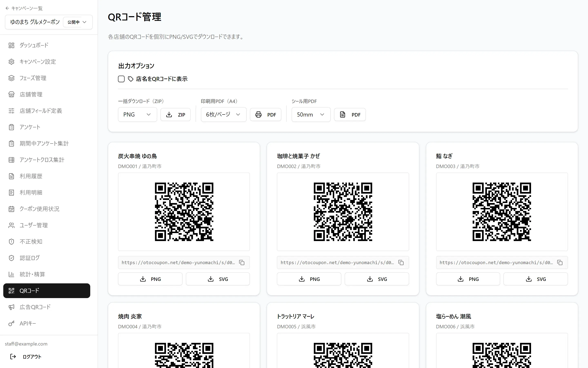Image resolution: width=588 pixels, height=368 pixels.
Task: Download PNG for 珈琲と焼菓子 かぜ
Action: 309,279
